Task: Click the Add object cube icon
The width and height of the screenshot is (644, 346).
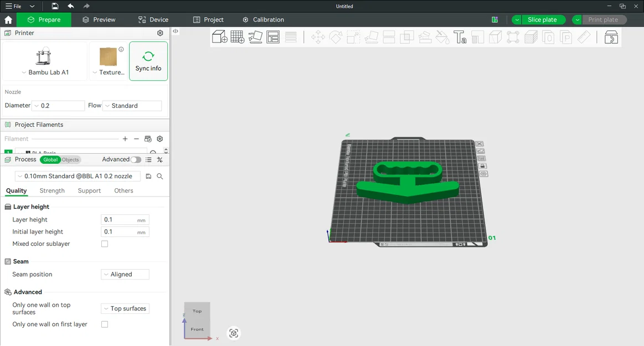Action: pos(220,37)
